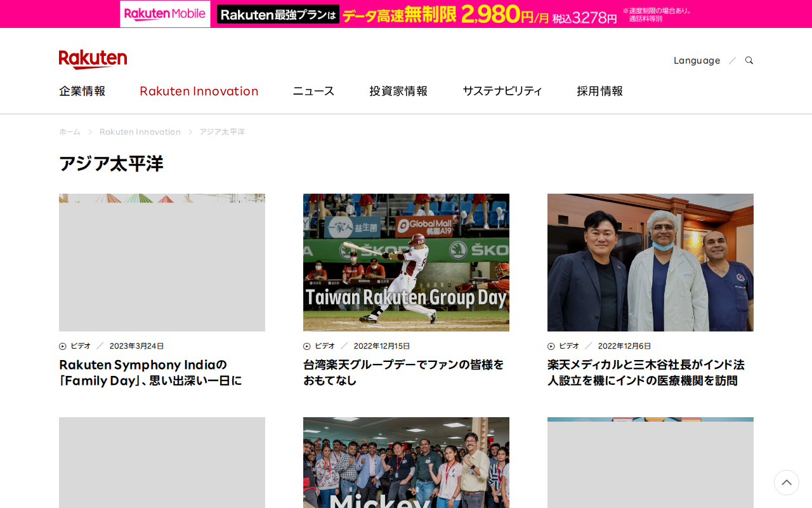Open the 投資家情報 menu

point(398,91)
